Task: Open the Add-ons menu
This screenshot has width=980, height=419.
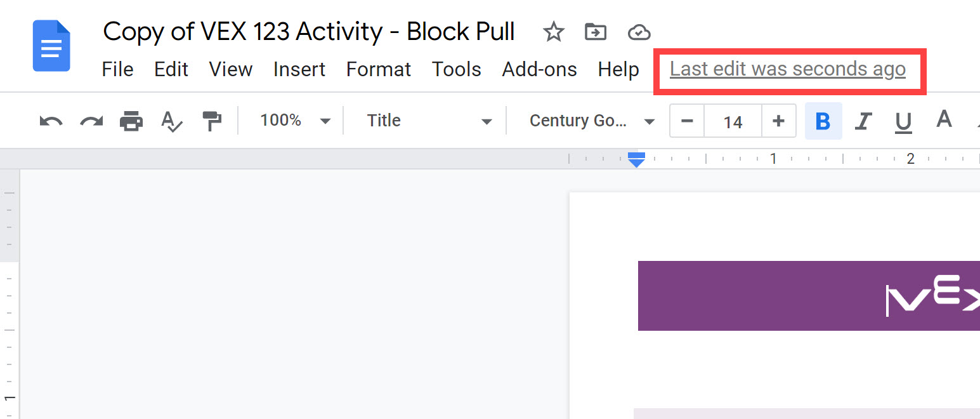Action: [539, 70]
